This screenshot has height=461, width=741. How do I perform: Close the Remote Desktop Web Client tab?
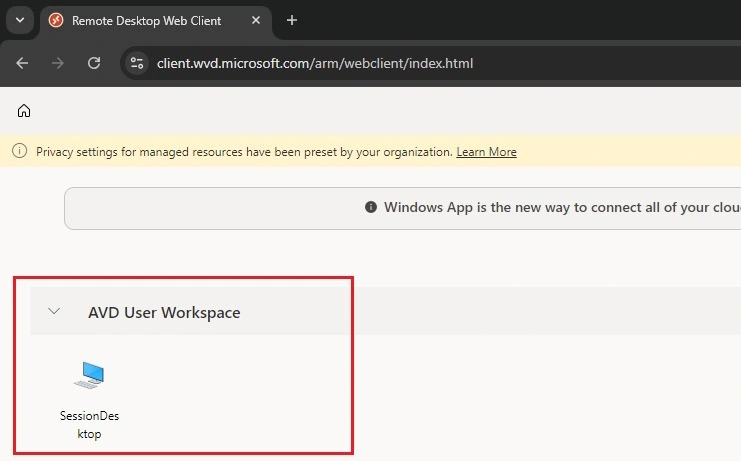pos(256,20)
